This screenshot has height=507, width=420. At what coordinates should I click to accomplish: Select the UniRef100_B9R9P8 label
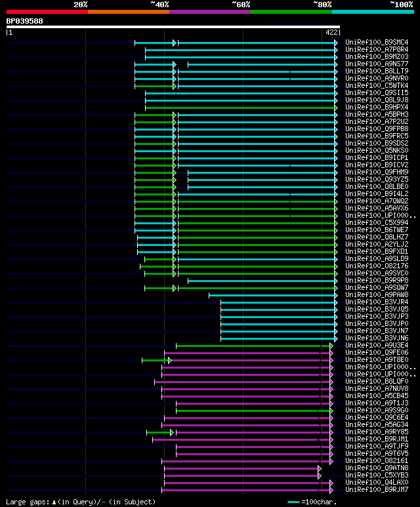[x=377, y=280]
